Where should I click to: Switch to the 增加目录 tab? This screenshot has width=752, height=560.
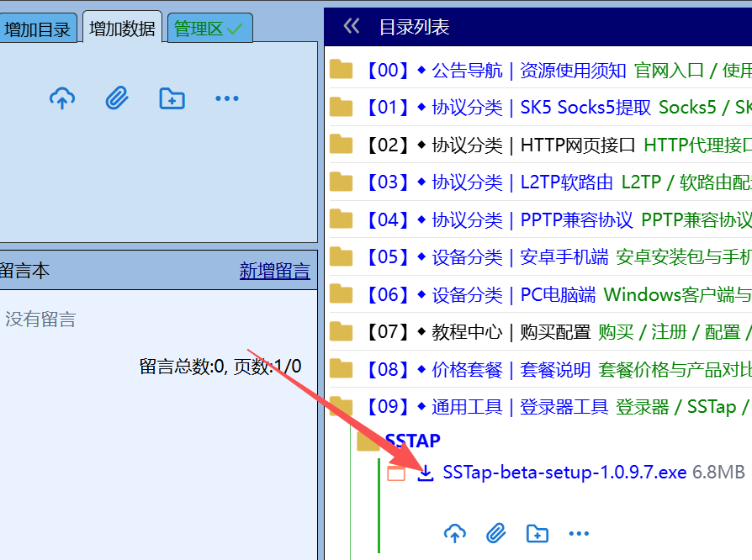tap(37, 29)
